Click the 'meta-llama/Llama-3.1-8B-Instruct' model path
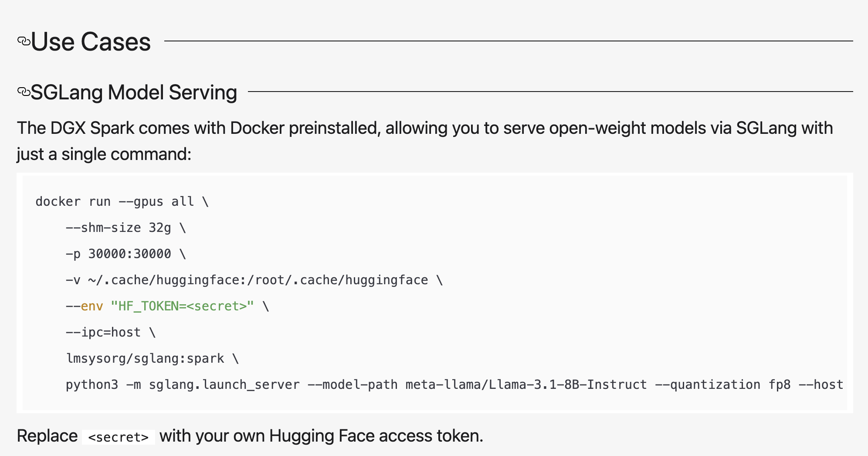Image resolution: width=868 pixels, height=456 pixels. pos(526,385)
